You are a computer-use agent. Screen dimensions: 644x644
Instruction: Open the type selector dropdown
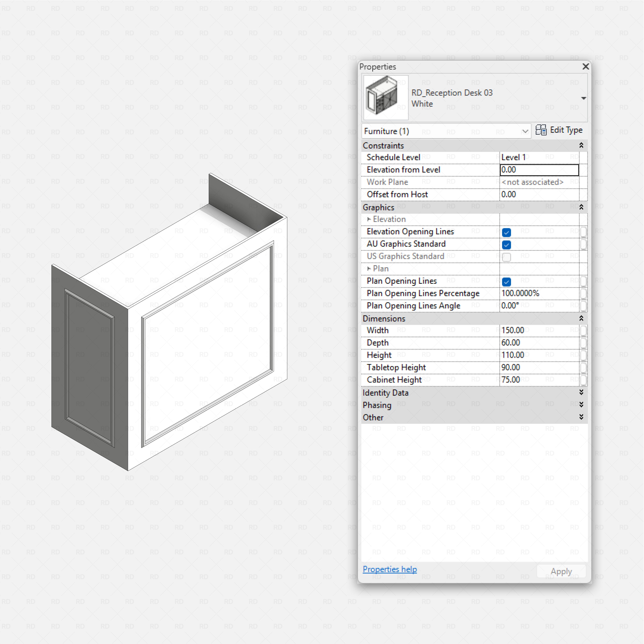[x=584, y=98]
